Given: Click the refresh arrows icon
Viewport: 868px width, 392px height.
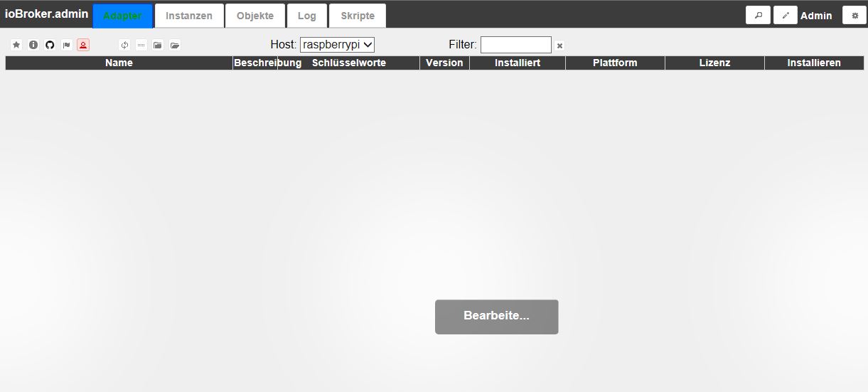Looking at the screenshot, I should pyautogui.click(x=124, y=45).
